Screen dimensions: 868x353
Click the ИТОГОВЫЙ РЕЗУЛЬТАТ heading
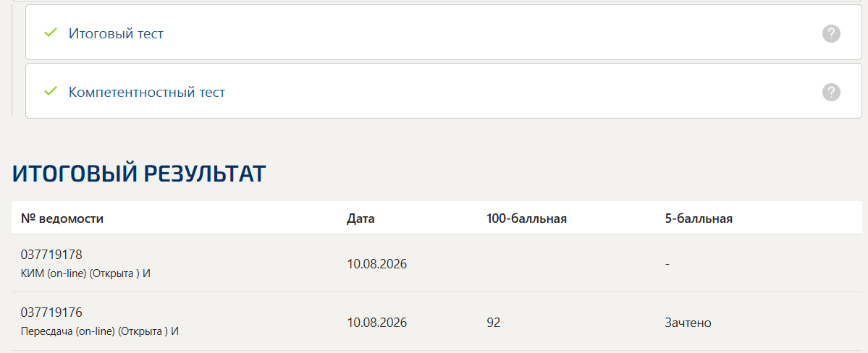(139, 174)
